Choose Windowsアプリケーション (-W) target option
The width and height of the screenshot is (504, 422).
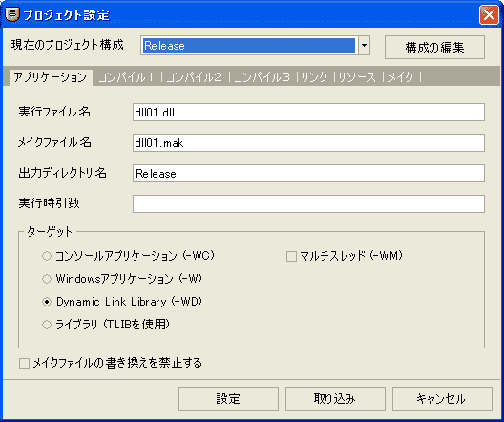coord(47,279)
